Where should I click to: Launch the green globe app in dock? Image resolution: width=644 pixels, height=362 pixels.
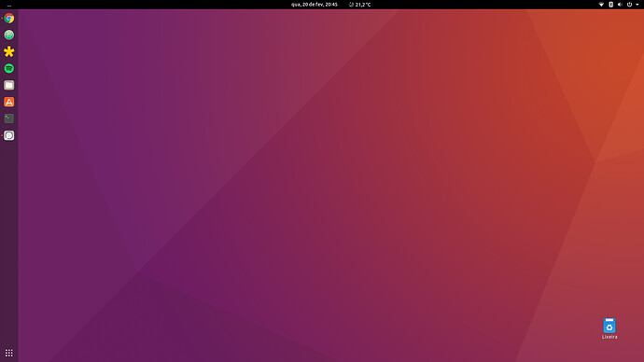[x=9, y=35]
